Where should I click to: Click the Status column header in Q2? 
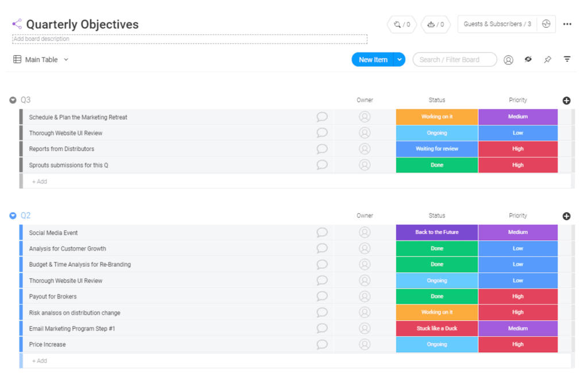437,216
